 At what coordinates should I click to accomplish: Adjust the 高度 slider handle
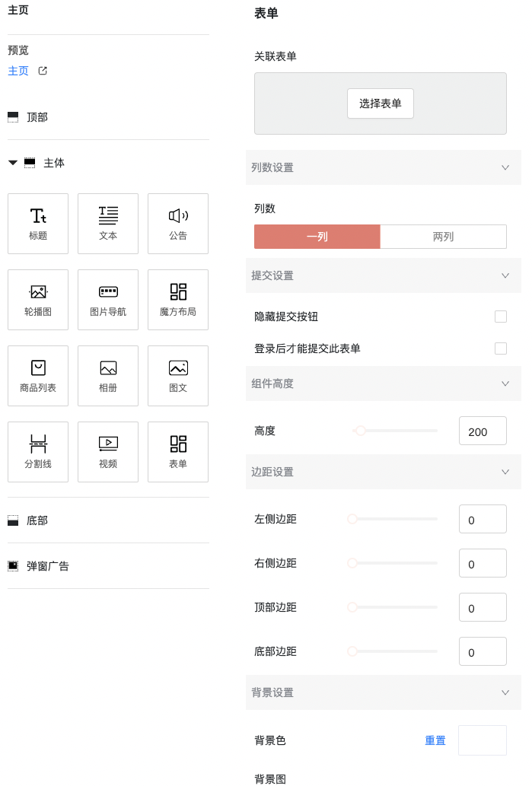361,431
